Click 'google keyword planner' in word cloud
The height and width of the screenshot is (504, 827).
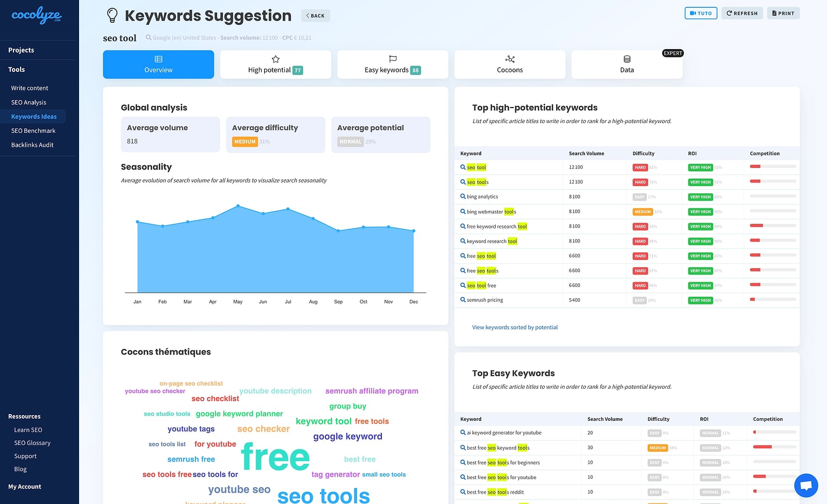click(x=239, y=414)
